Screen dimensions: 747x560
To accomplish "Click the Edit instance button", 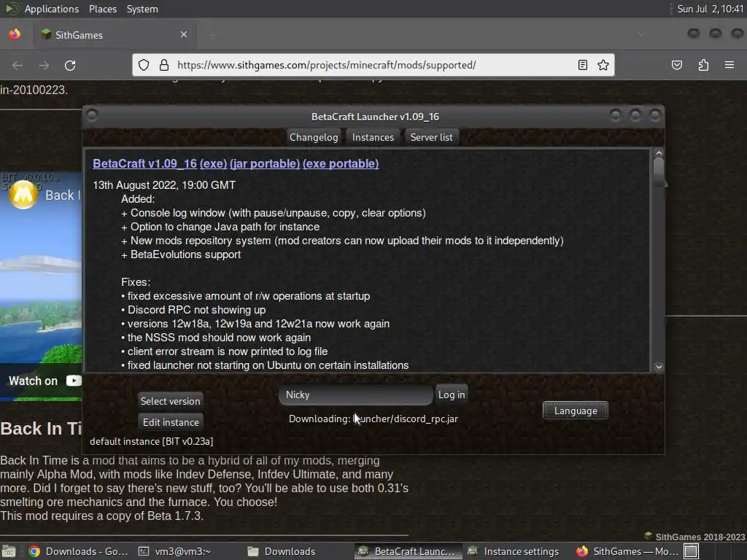I will coord(171,422).
